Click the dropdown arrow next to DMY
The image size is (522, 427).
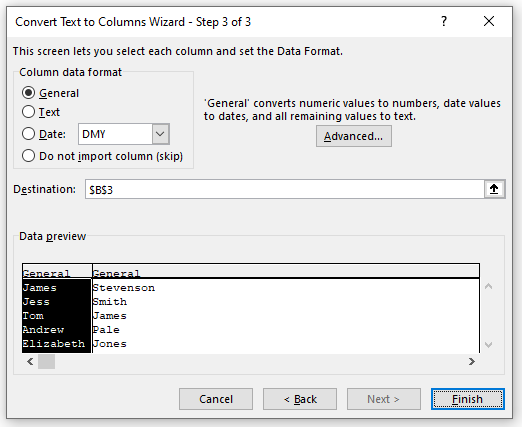coord(161,134)
